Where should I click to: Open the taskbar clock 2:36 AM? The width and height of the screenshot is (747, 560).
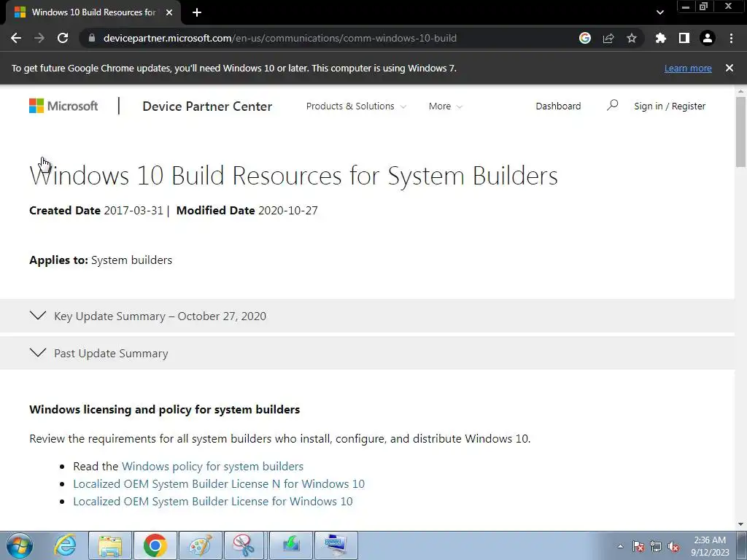point(710,545)
